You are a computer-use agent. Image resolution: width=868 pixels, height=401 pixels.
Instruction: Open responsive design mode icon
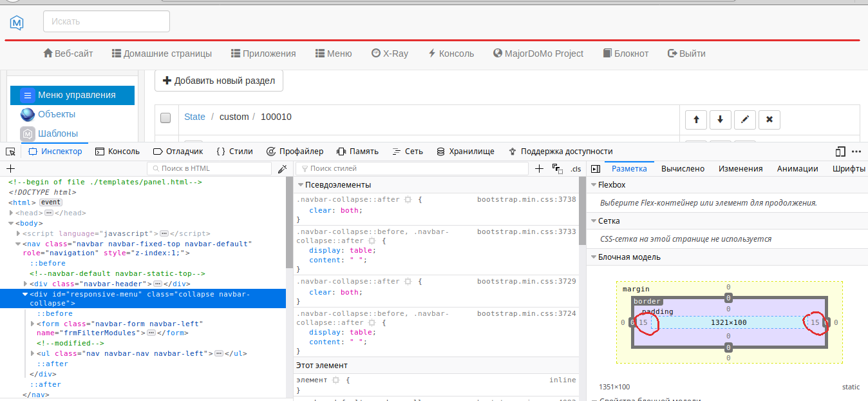[840, 152]
